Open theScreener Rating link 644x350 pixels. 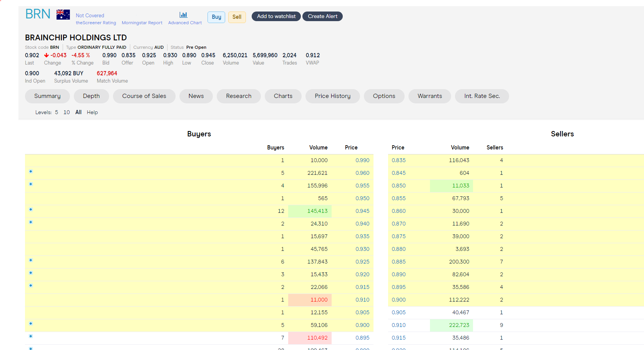[x=96, y=23]
